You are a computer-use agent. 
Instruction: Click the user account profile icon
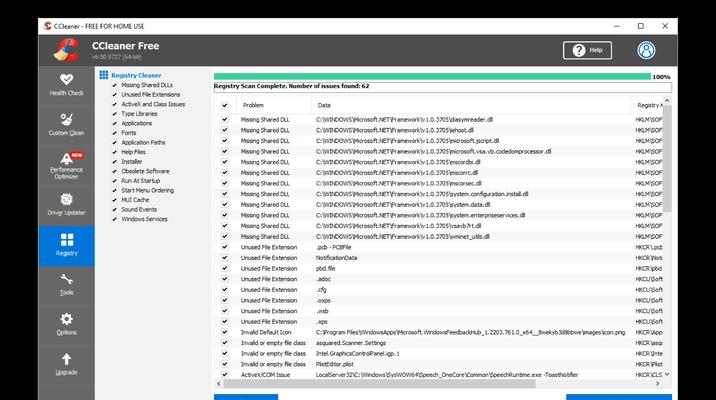point(646,50)
